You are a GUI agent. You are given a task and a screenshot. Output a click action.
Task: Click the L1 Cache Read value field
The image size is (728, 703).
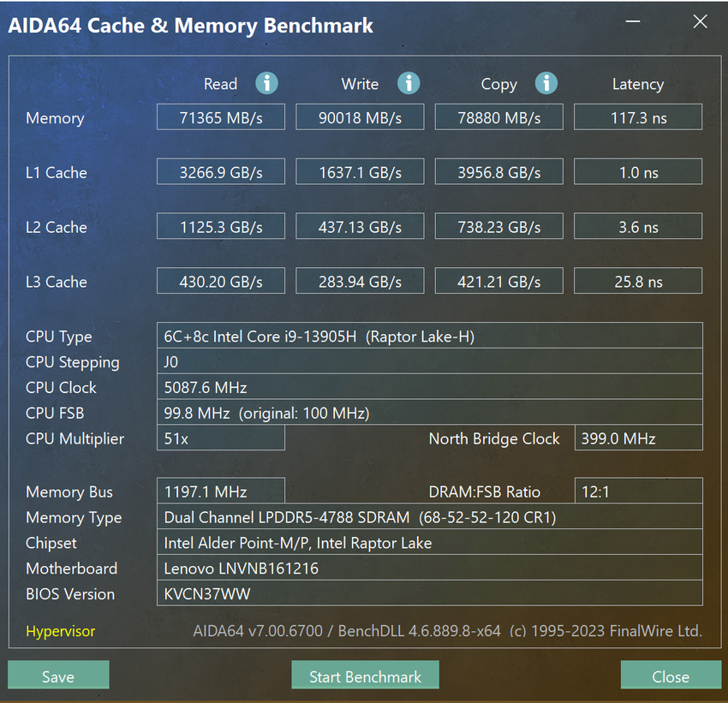[x=220, y=172]
